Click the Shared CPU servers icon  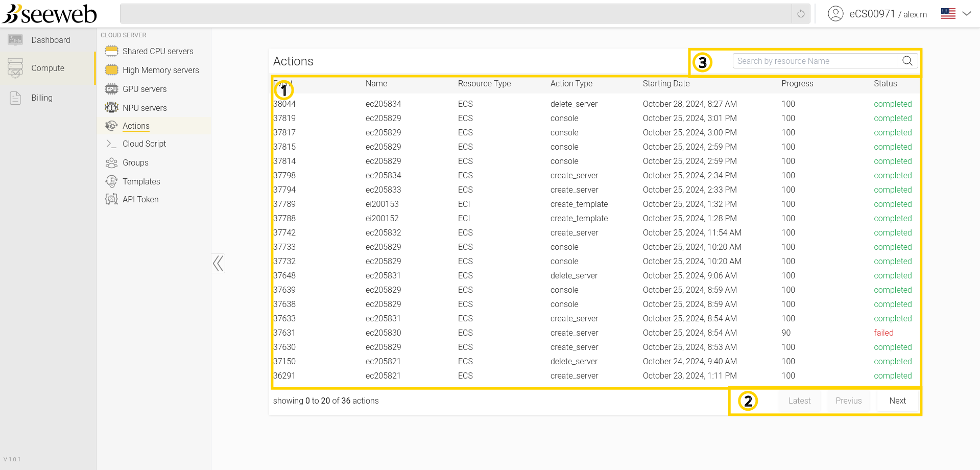(x=111, y=51)
